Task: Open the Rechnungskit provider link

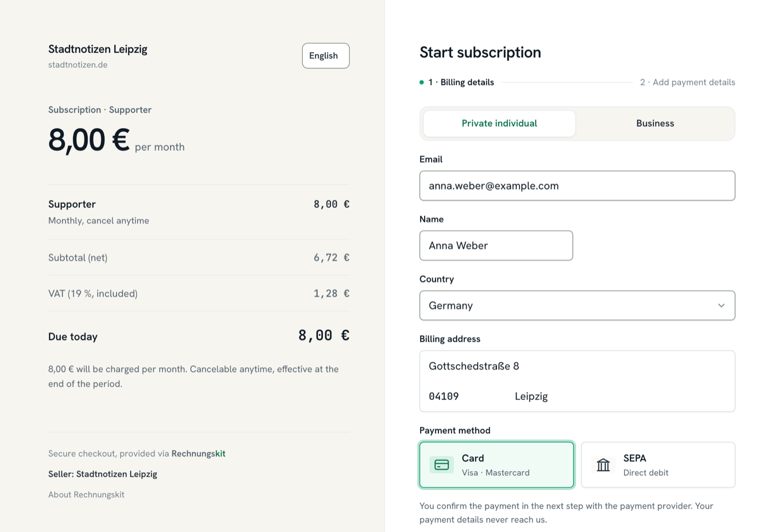Action: coord(198,454)
